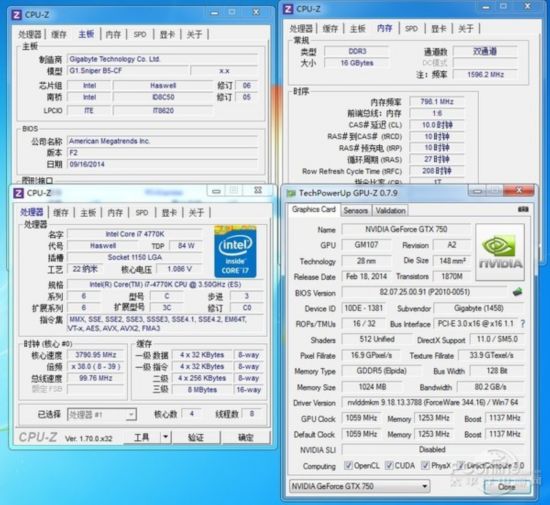Click the 80.2 GB/s Bandwidth field

pos(490,387)
